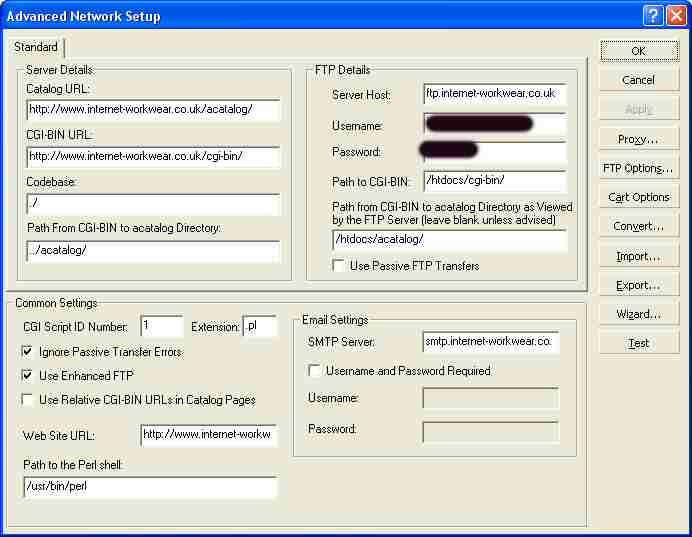
Task: Click the title bar Help question mark icon
Action: (652, 15)
